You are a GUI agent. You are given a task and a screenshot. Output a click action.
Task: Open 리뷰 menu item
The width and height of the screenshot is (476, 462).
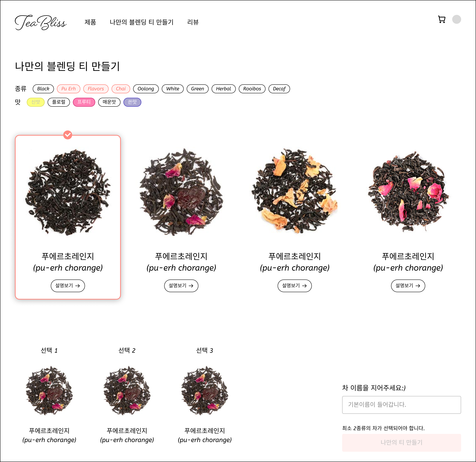193,22
